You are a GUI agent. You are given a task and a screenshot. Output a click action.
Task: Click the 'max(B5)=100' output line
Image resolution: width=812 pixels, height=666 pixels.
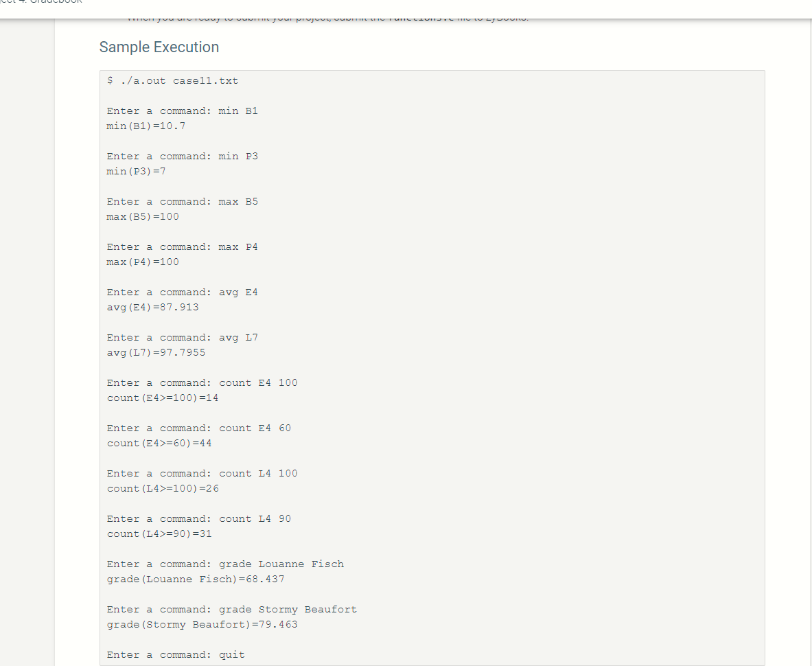pos(143,216)
